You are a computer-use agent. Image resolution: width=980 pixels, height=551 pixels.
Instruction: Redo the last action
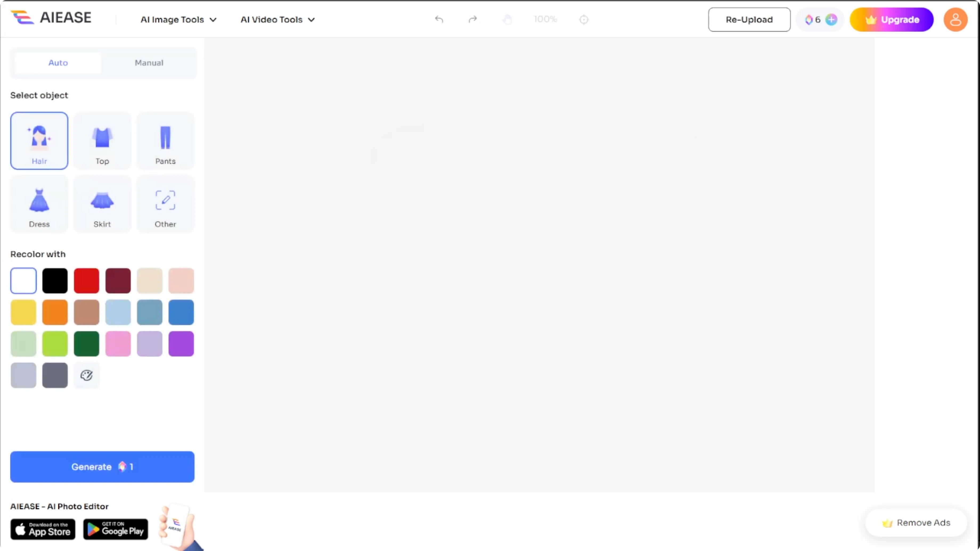click(472, 19)
